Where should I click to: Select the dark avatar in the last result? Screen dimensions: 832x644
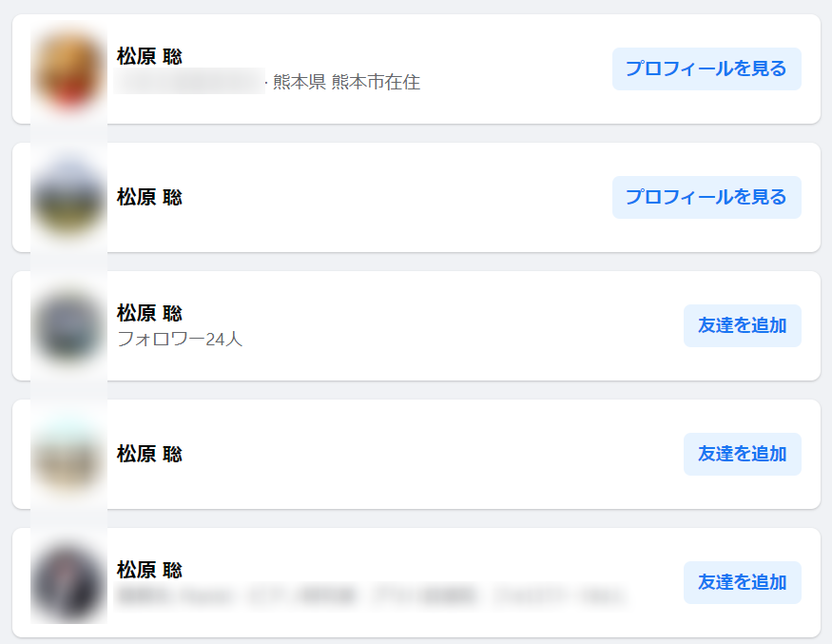pos(68,583)
